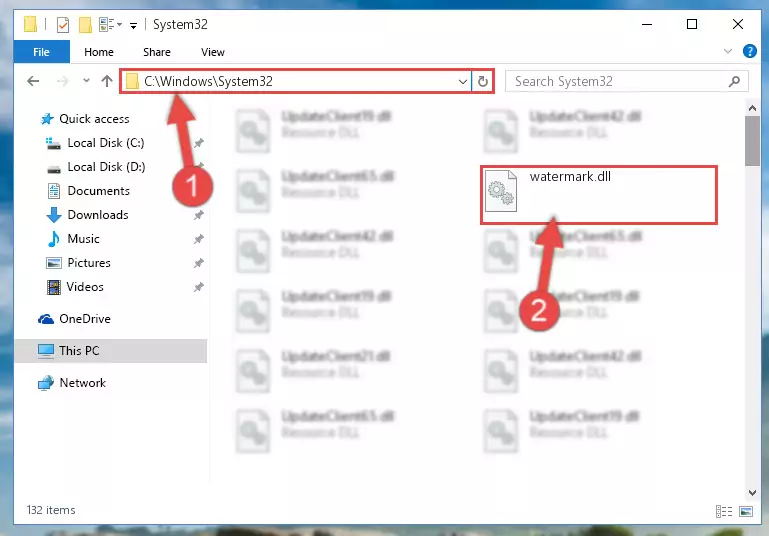Select OneDrive in the navigation pane
Viewport: 769px width, 536px height.
pyautogui.click(x=75, y=319)
